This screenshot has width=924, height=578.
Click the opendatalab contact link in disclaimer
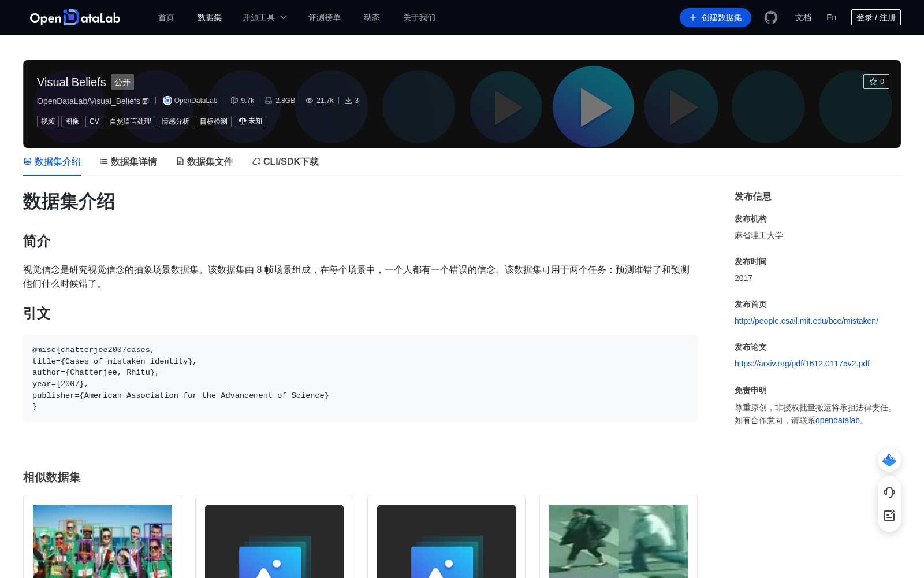coord(837,420)
